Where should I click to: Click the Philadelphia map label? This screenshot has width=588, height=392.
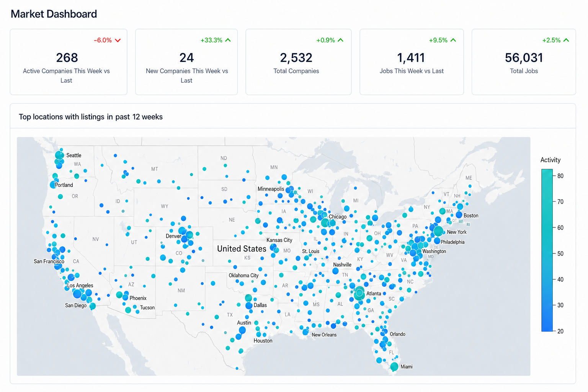click(452, 242)
